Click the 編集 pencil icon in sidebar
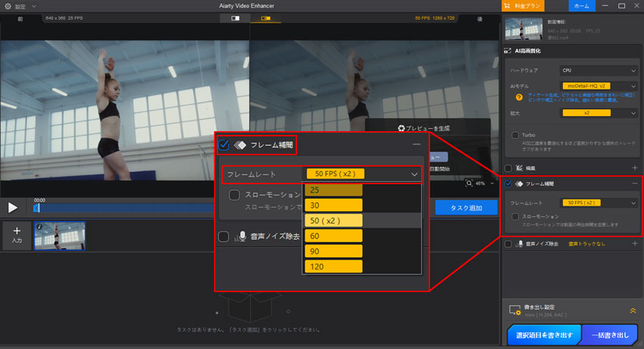The image size is (644, 349). [x=519, y=168]
